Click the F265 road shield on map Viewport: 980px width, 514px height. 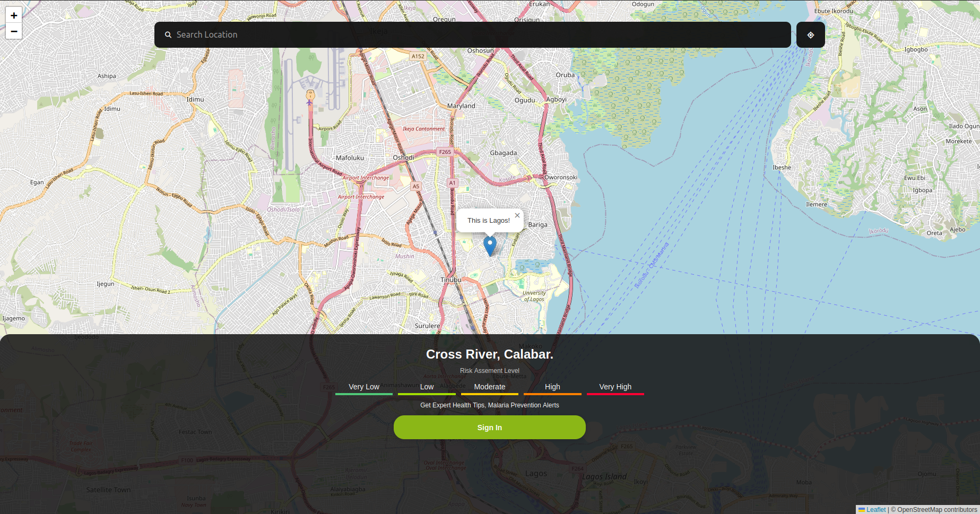pos(445,152)
